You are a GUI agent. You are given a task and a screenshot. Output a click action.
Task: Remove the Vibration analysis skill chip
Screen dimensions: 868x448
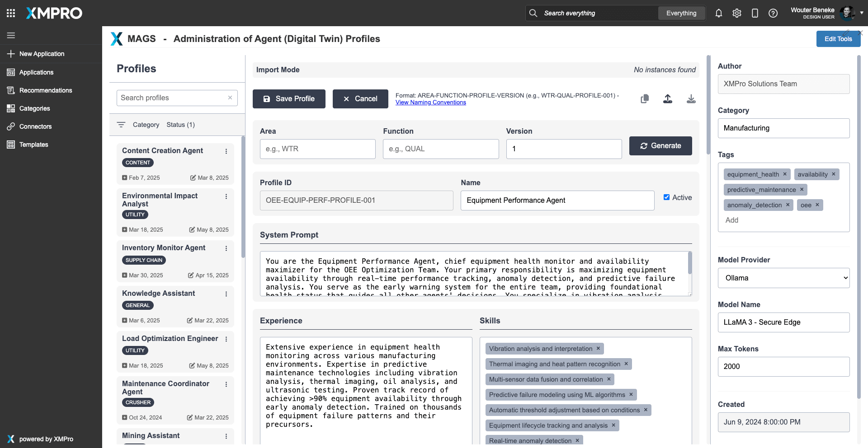(598, 349)
